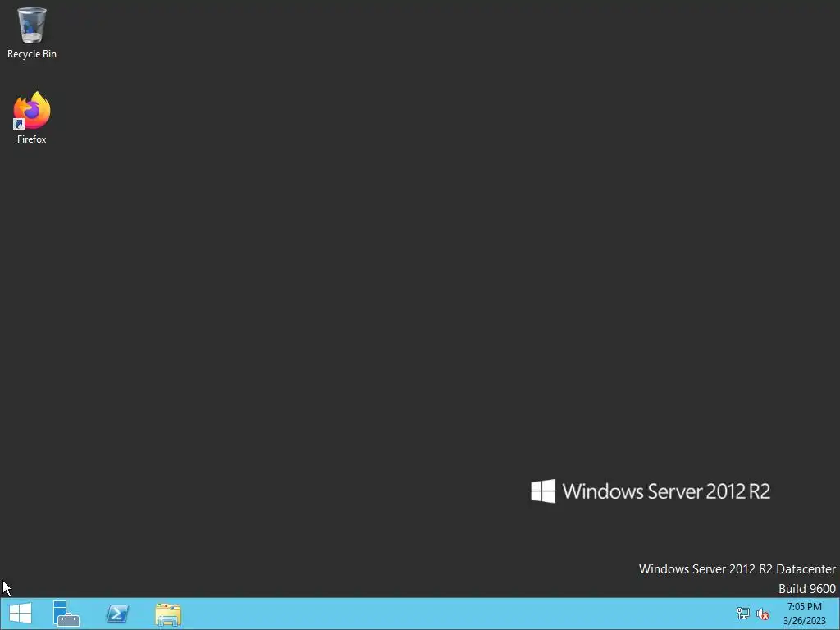Click the muted speaker tray icon
Image resolution: width=840 pixels, height=630 pixels.
(763, 614)
